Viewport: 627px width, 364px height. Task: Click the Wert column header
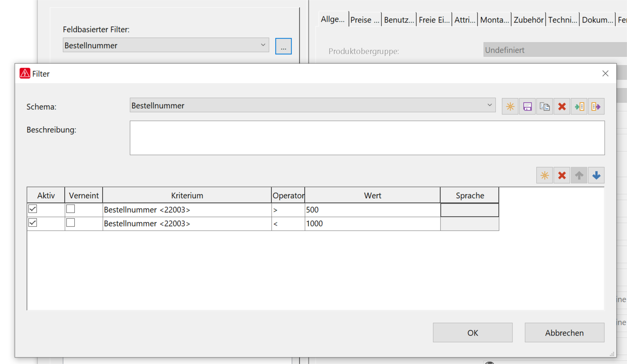(x=372, y=195)
